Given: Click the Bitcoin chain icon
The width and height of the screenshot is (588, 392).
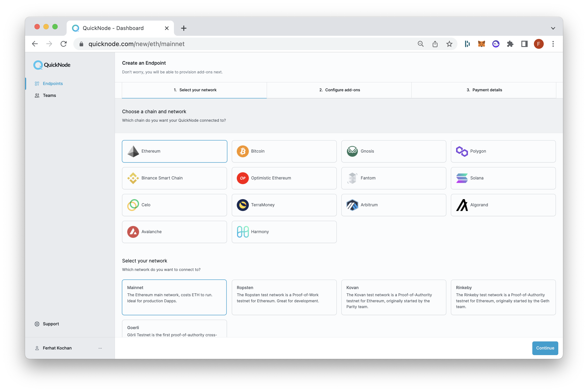Looking at the screenshot, I should [242, 151].
